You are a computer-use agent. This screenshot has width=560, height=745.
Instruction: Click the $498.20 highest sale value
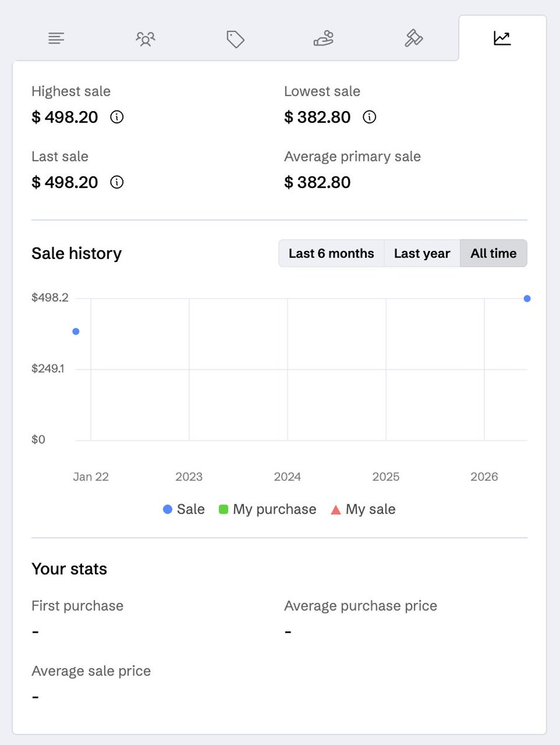tap(65, 117)
